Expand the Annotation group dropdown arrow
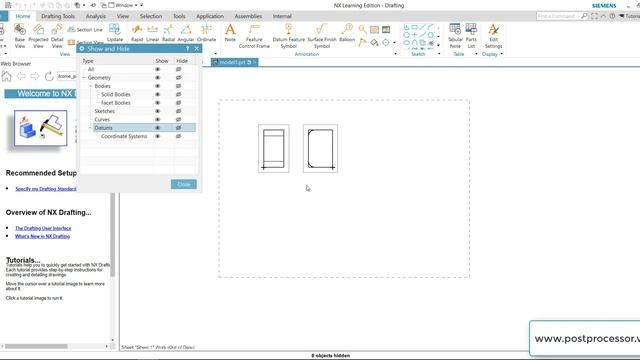Screen dimensions: 640x360 point(395,53)
